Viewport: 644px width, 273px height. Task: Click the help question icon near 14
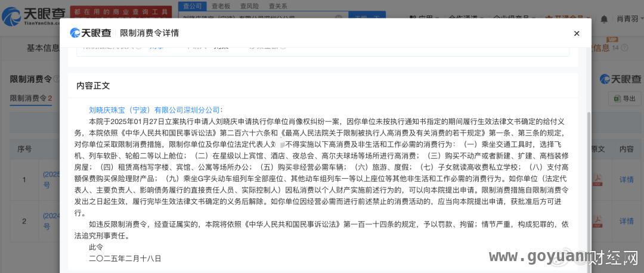(625, 48)
